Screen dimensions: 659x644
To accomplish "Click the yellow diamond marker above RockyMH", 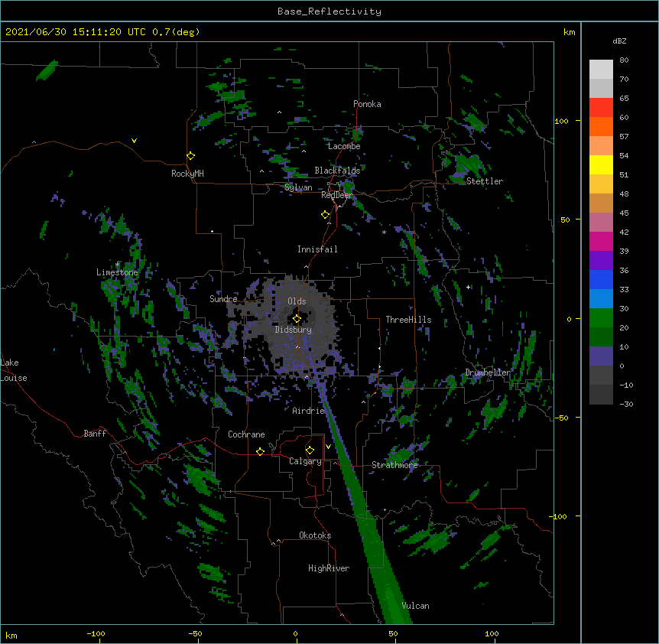I will tap(190, 156).
